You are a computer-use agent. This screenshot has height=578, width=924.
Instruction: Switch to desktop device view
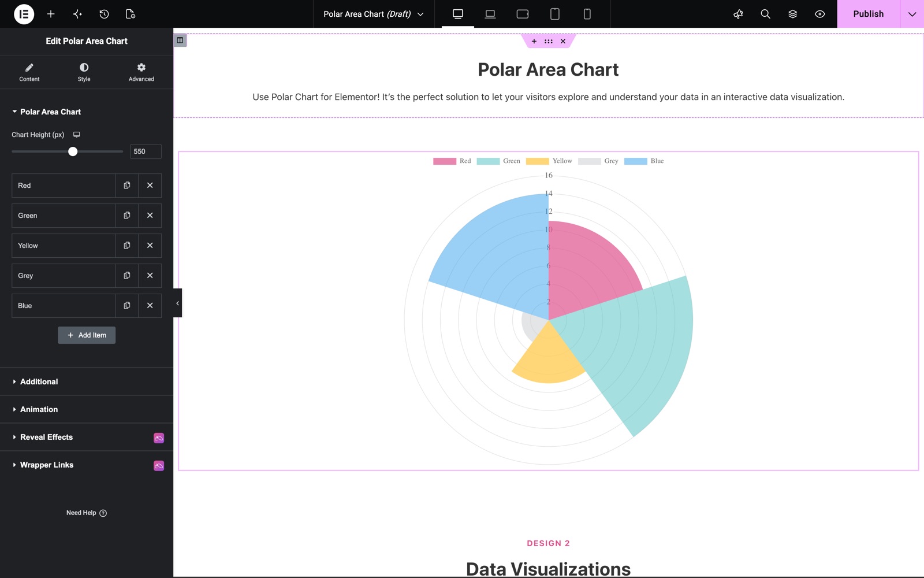pyautogui.click(x=458, y=14)
